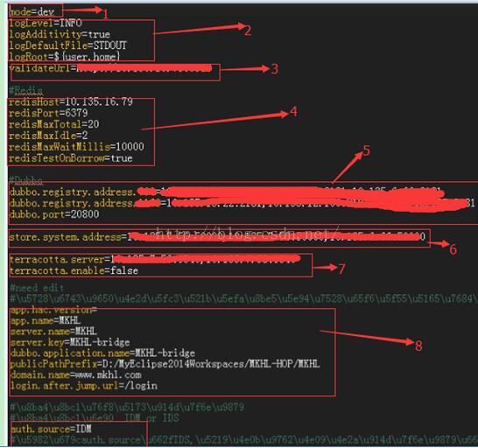478x448 pixels.
Task: Click the app.hac.version= line
Action: 53,310
